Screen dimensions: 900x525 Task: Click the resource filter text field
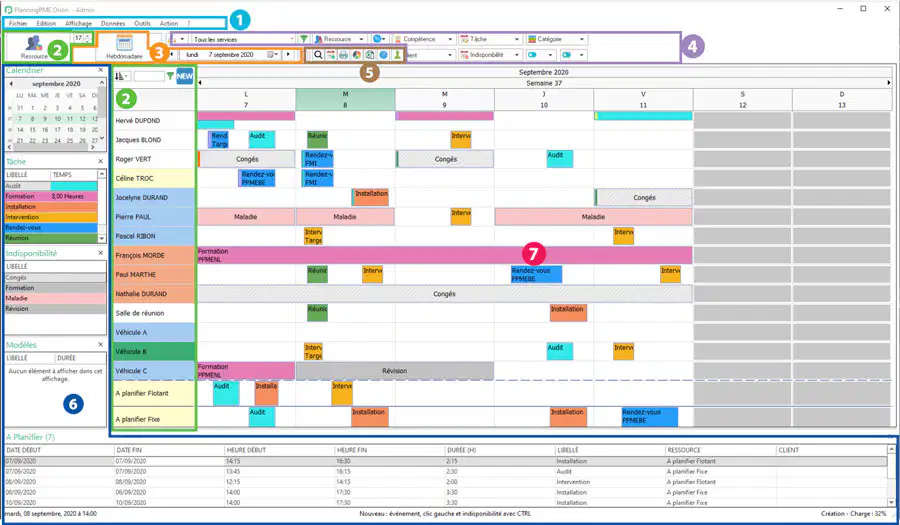(149, 76)
